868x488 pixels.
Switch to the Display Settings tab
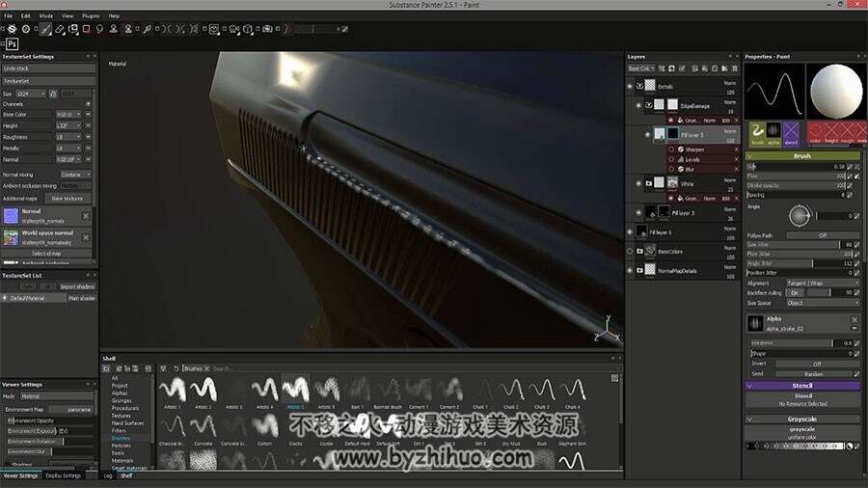pos(63,475)
